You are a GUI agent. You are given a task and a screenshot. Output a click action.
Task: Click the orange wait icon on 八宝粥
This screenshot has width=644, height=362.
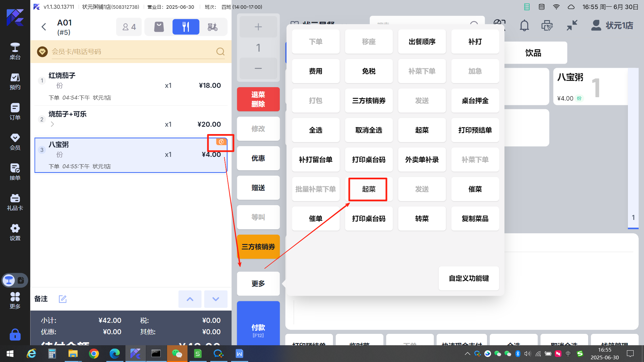[221, 142]
